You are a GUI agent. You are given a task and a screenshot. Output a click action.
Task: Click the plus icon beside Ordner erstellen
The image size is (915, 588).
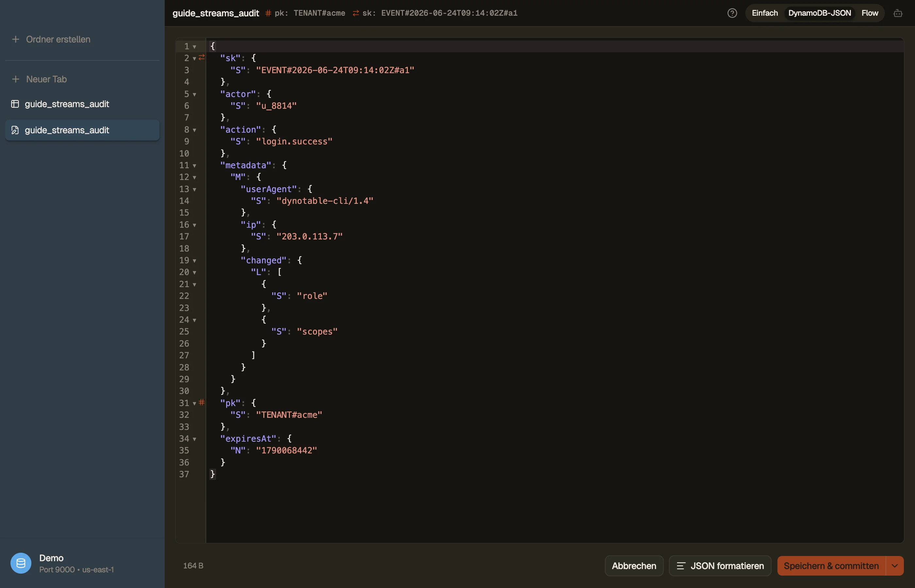pyautogui.click(x=16, y=39)
